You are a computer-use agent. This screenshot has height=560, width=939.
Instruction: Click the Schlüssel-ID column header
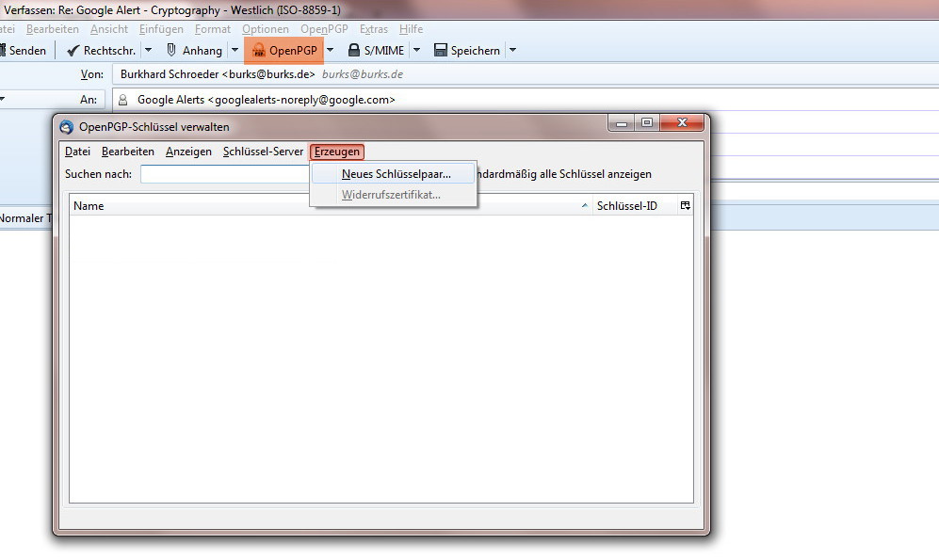(635, 206)
